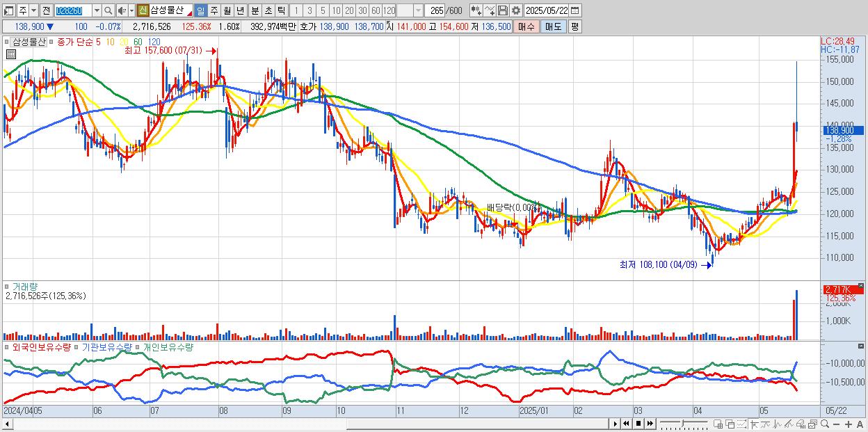Switch to the 주 weekly period tab

pos(214,10)
